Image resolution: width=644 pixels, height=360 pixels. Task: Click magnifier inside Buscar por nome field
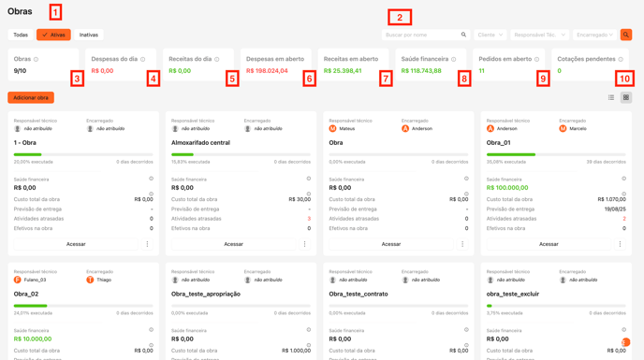tap(463, 35)
